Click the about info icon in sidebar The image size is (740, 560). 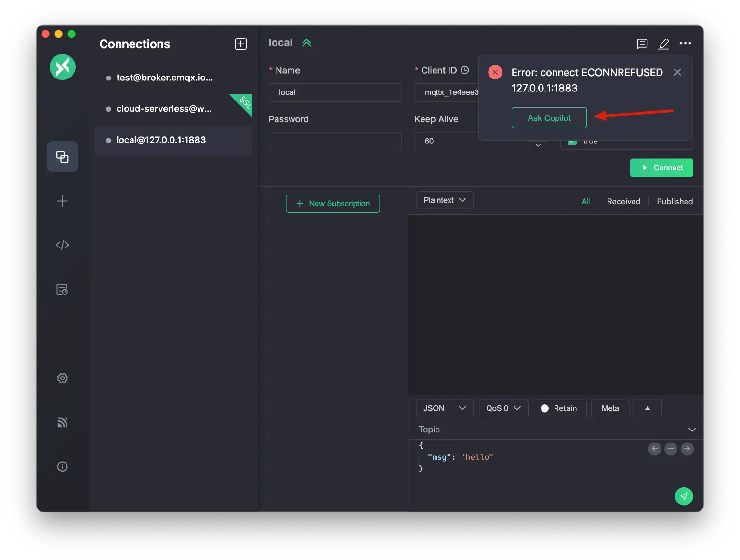click(x=62, y=467)
